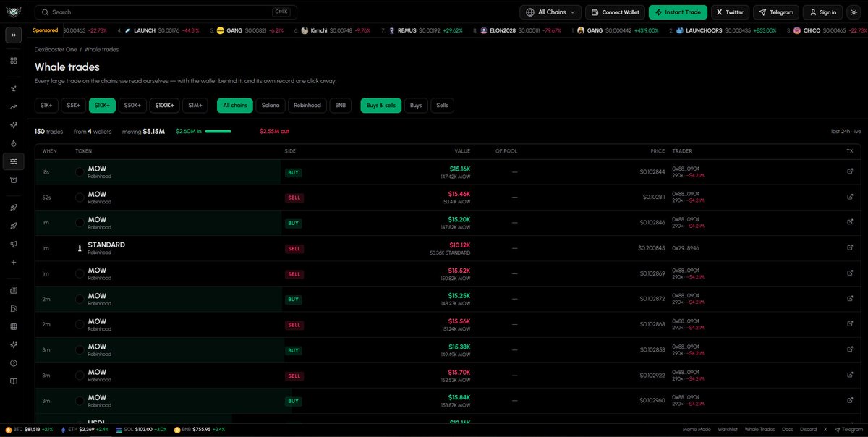Open the Twitter link in header
868x437 pixels.
point(730,12)
